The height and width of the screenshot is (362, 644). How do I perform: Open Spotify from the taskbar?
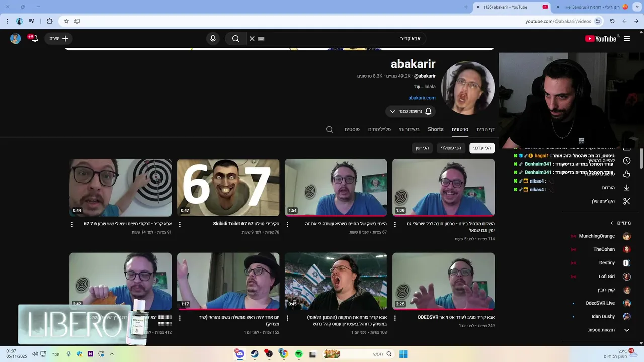[x=298, y=354]
